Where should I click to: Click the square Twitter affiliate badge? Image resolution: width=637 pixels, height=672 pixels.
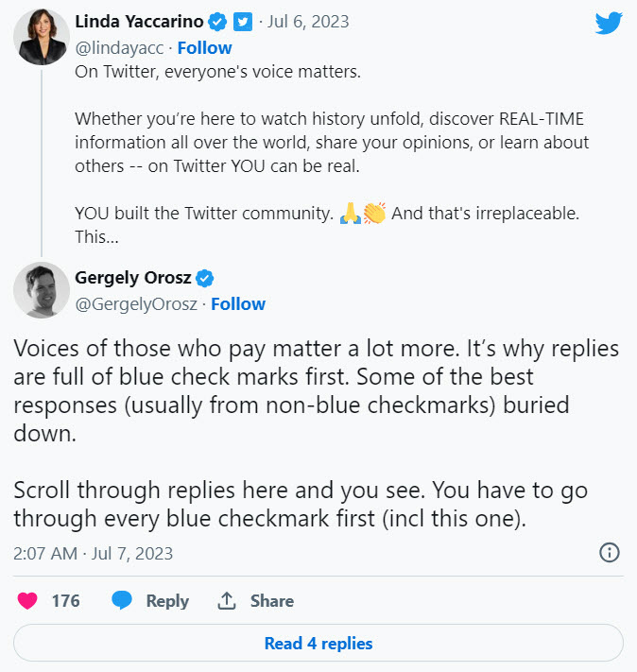coord(243,22)
